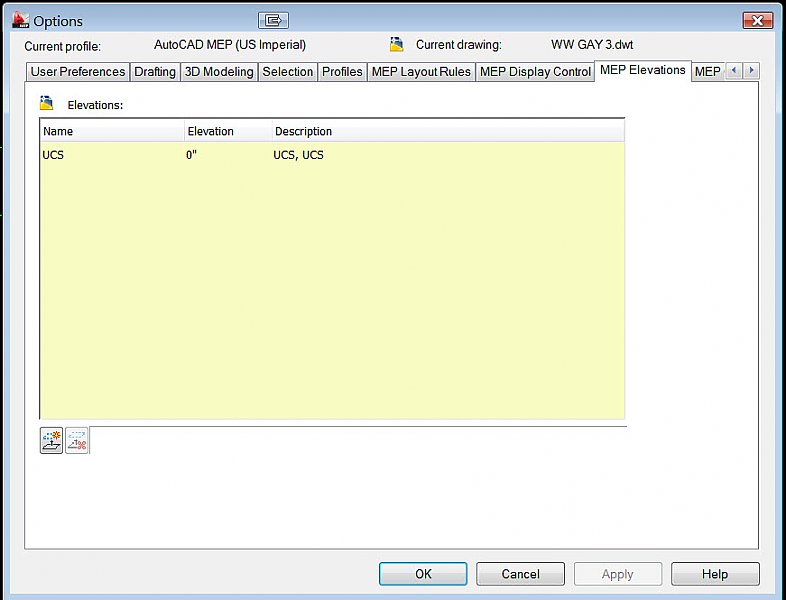Close the Options dialog window
Image resolution: width=786 pixels, height=600 pixels.
757,21
